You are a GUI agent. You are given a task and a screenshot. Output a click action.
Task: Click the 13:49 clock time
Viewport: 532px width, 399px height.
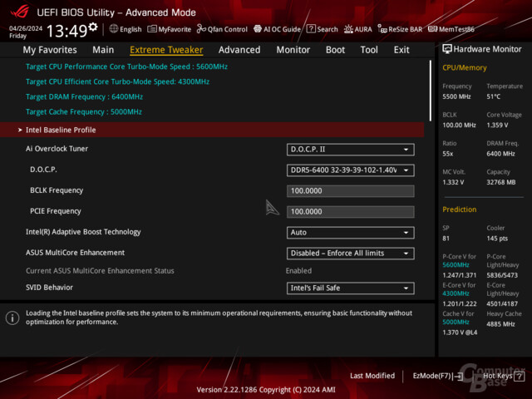[x=66, y=31]
